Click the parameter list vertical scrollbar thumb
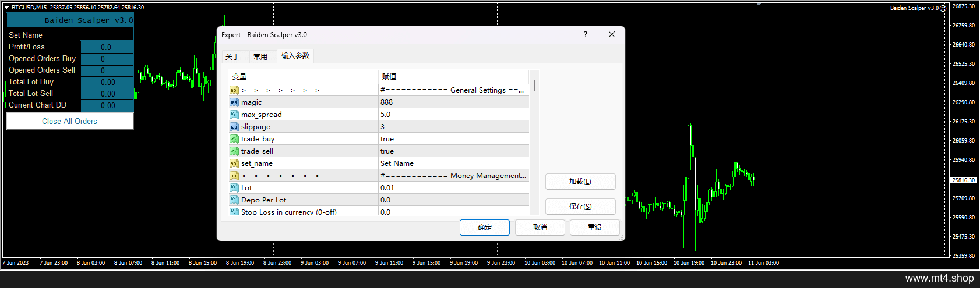This screenshot has height=288, width=980. coord(534,85)
